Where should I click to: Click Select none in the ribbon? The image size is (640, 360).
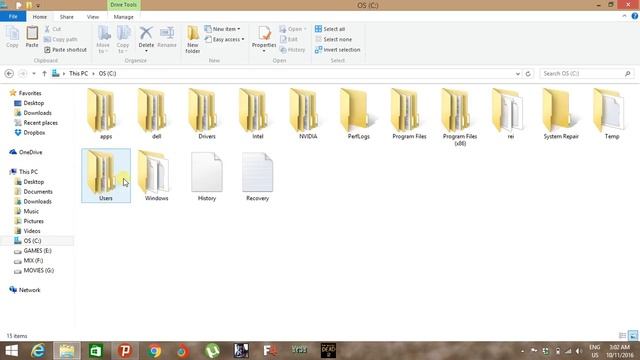pyautogui.click(x=333, y=39)
